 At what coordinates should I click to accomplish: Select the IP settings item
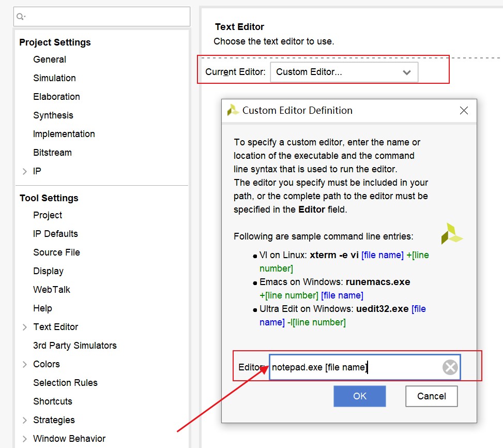(x=37, y=171)
